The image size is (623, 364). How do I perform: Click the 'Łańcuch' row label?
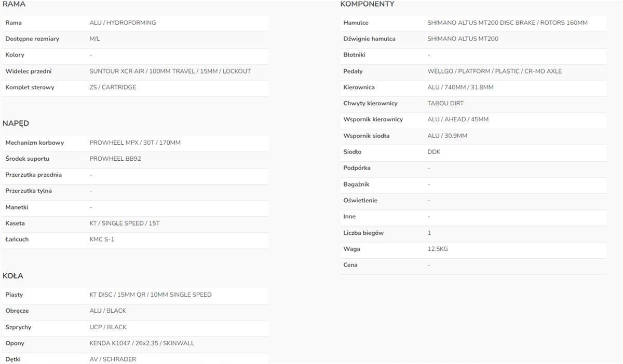coord(17,240)
